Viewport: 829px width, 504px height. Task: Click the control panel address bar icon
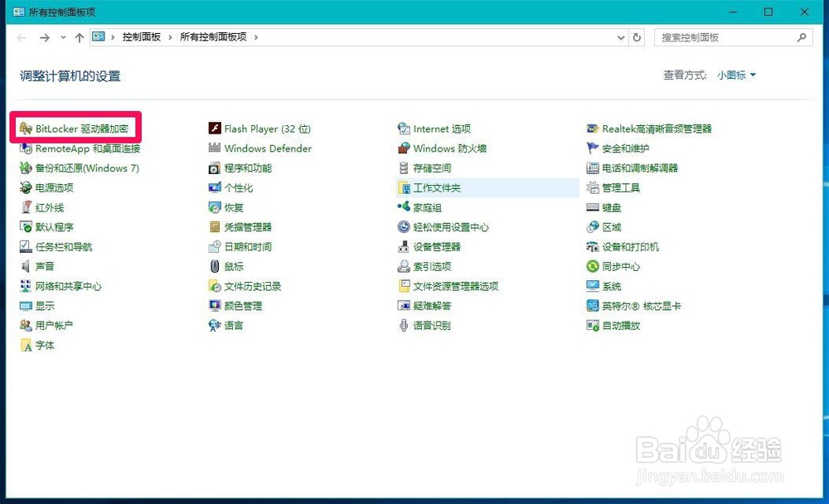(99, 36)
